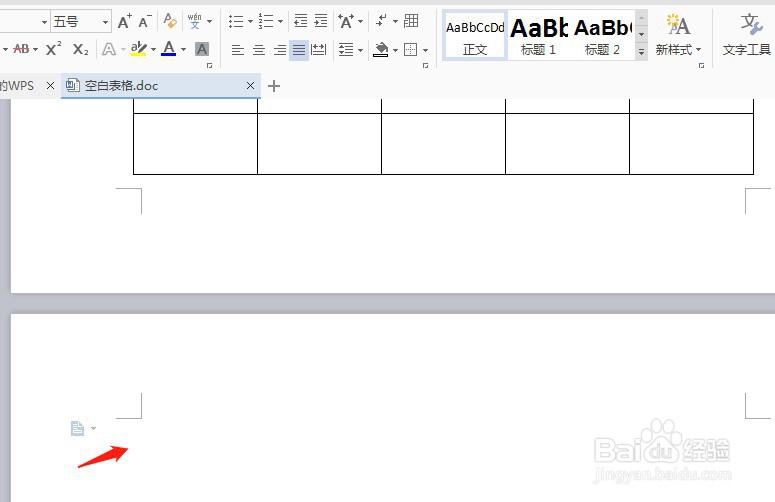Viewport: 775px width, 502px height.
Task: Add new document tab with plus
Action: click(x=274, y=86)
